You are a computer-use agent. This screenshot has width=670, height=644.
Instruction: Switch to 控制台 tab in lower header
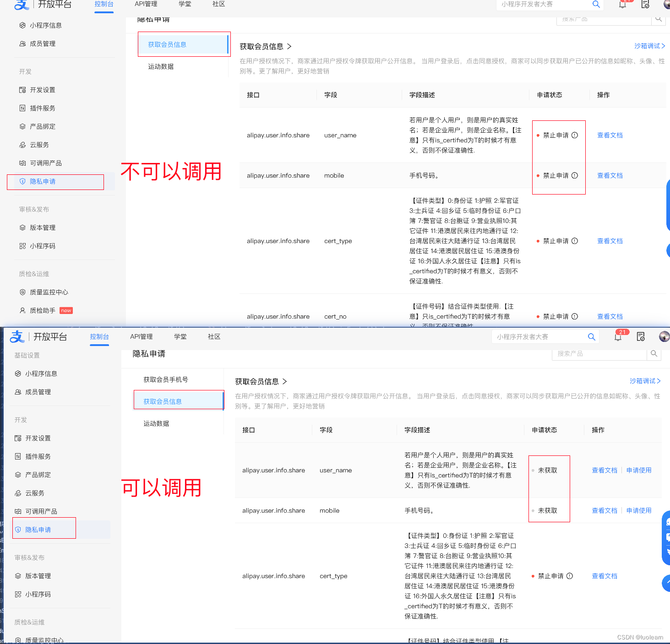(x=99, y=336)
